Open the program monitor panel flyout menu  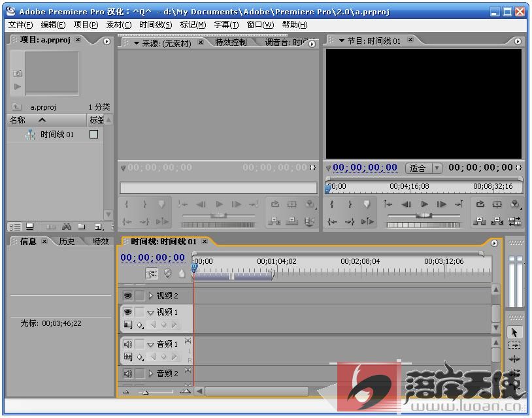518,41
